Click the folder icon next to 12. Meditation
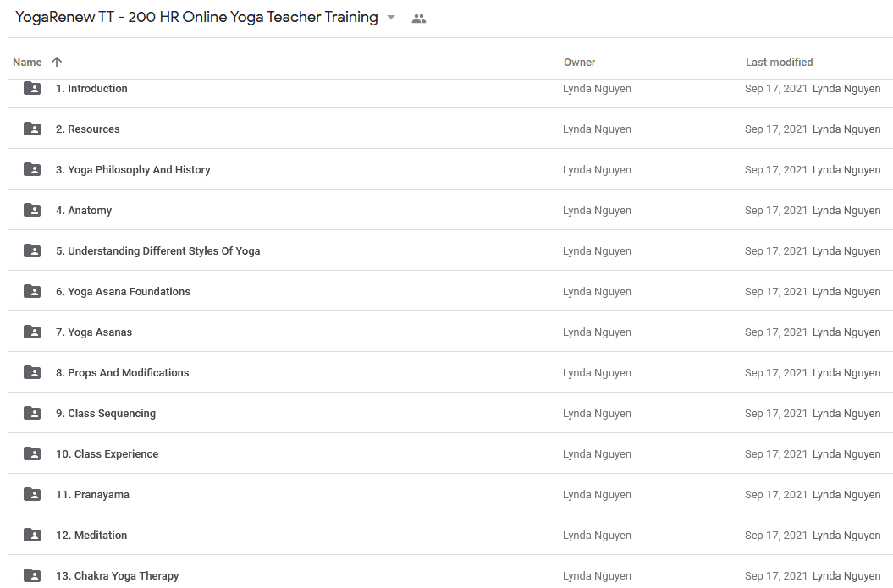The width and height of the screenshot is (893, 588). [32, 535]
